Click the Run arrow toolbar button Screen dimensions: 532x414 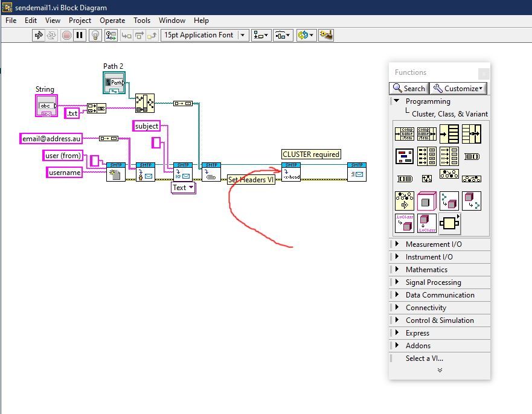[x=38, y=35]
